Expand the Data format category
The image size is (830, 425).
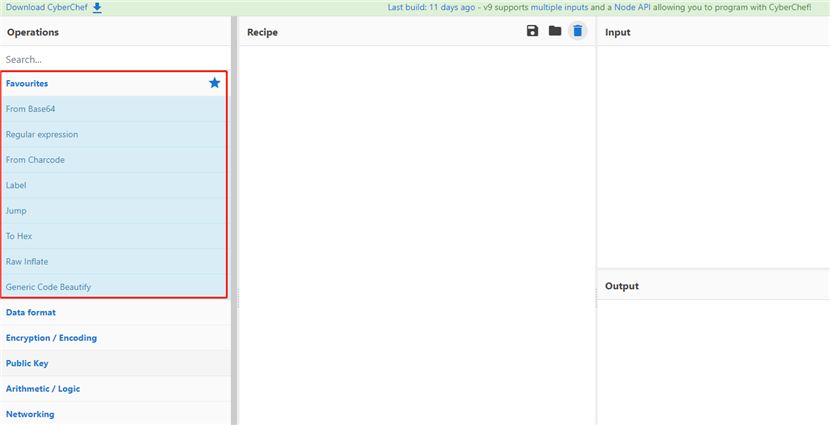click(115, 312)
